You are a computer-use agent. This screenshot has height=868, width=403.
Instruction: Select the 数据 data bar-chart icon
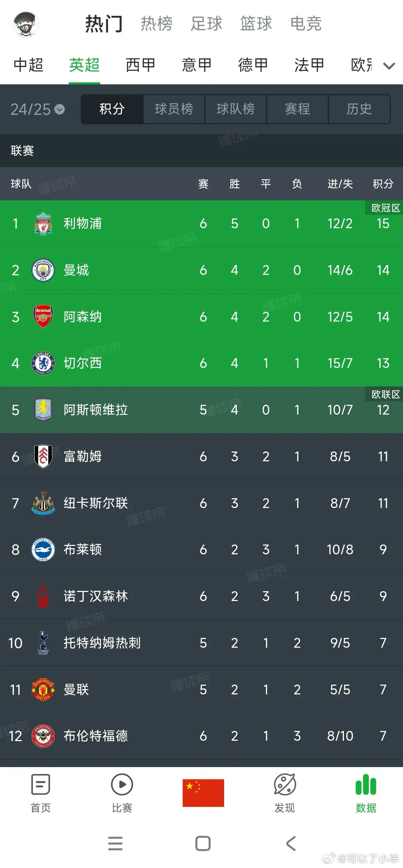pos(366,785)
